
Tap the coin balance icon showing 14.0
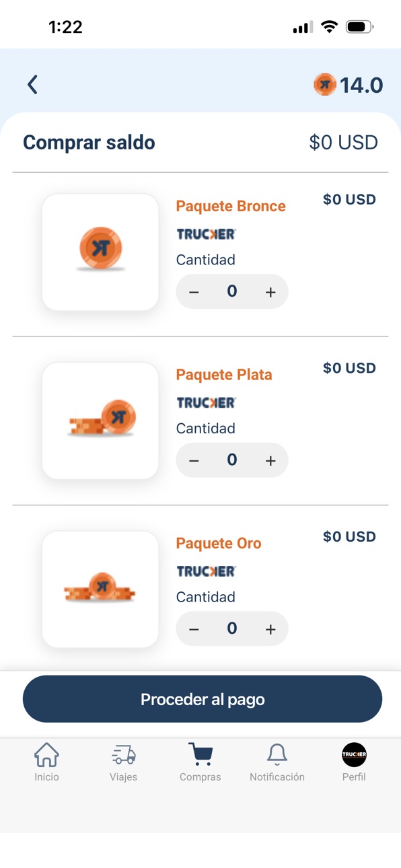tap(324, 85)
